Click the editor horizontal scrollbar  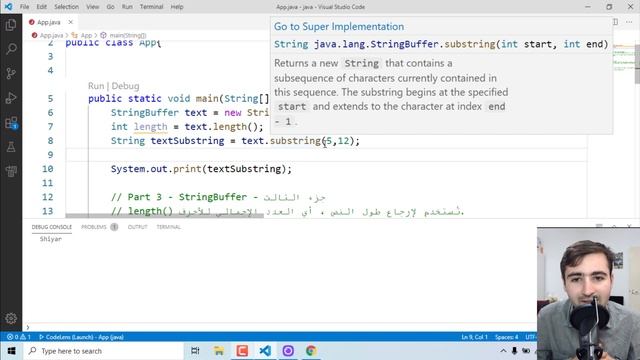[x=164, y=215]
